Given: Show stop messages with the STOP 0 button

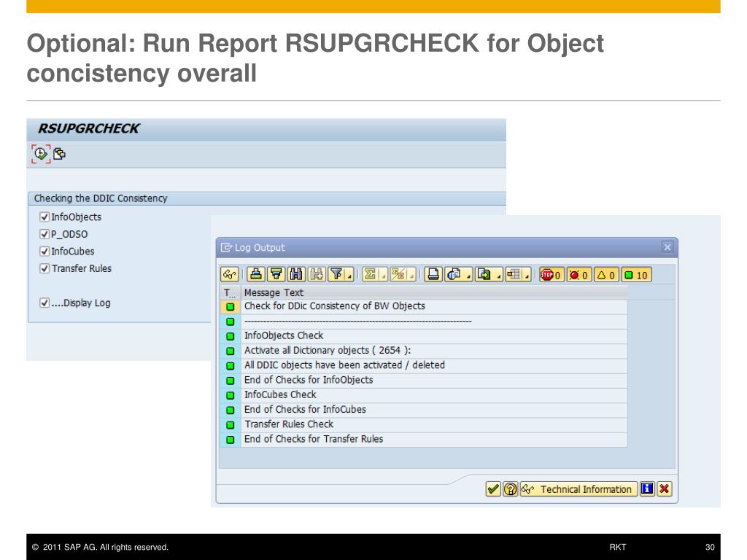Looking at the screenshot, I should coord(551,275).
